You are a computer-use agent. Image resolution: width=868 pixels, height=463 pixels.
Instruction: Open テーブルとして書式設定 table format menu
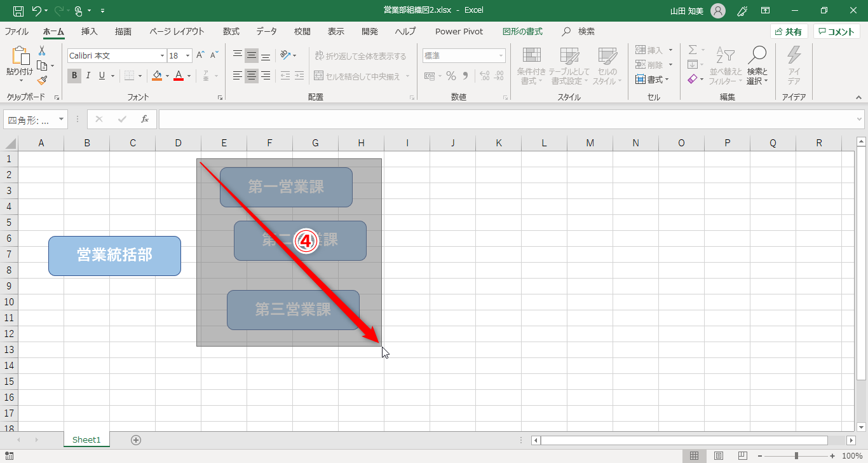pyautogui.click(x=569, y=66)
